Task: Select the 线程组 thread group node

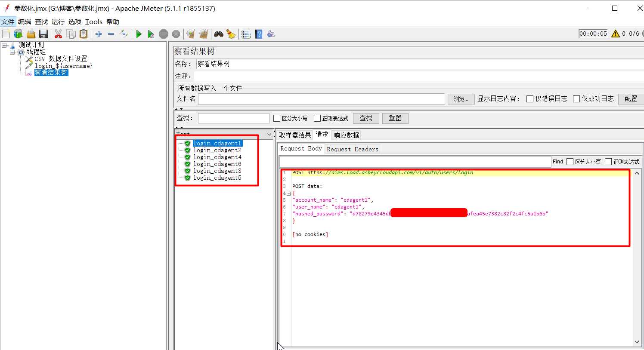Action: (x=36, y=52)
